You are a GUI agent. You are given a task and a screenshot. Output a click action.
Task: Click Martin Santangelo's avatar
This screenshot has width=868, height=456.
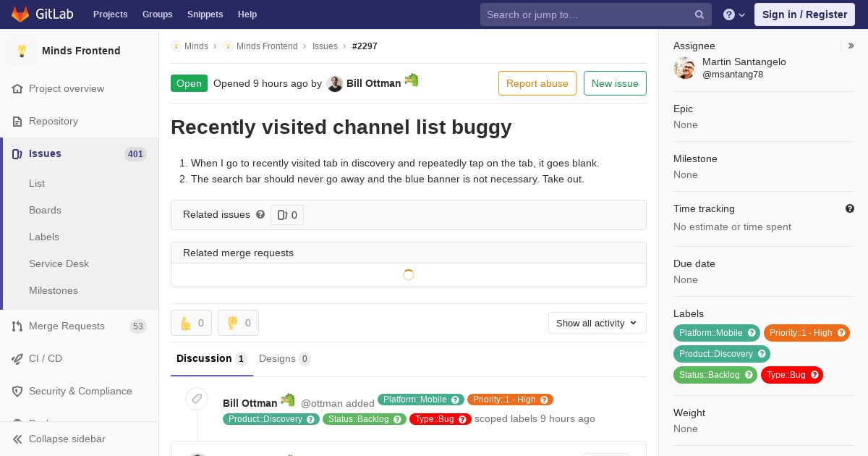coord(684,68)
